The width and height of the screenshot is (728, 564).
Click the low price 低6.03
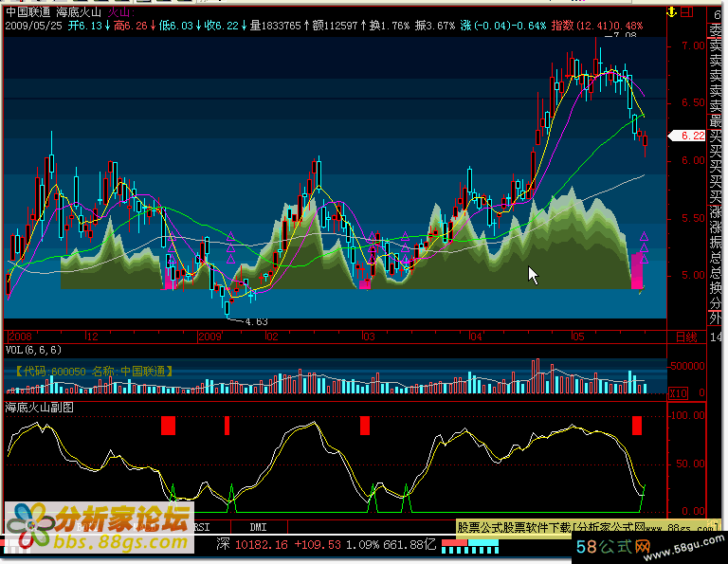click(176, 26)
